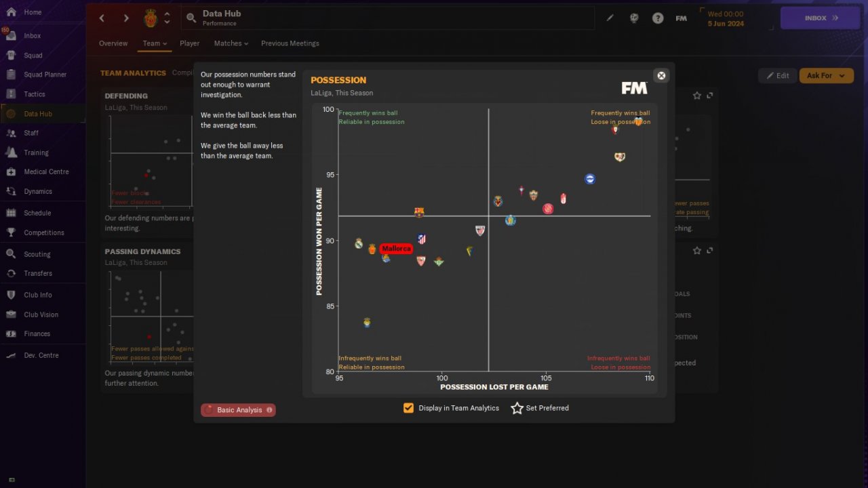This screenshot has height=488, width=868.
Task: Go forward with the right arrow
Action: point(126,18)
